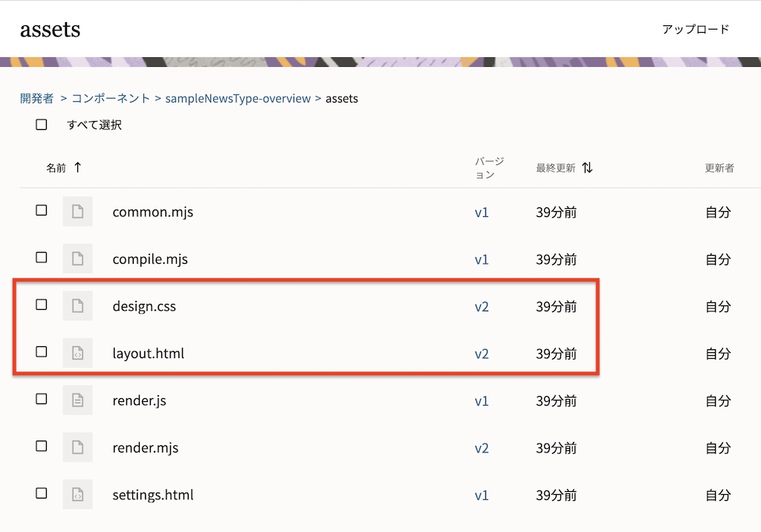Click the file icon beside render.mjs
The width and height of the screenshot is (761, 532).
[x=77, y=448]
